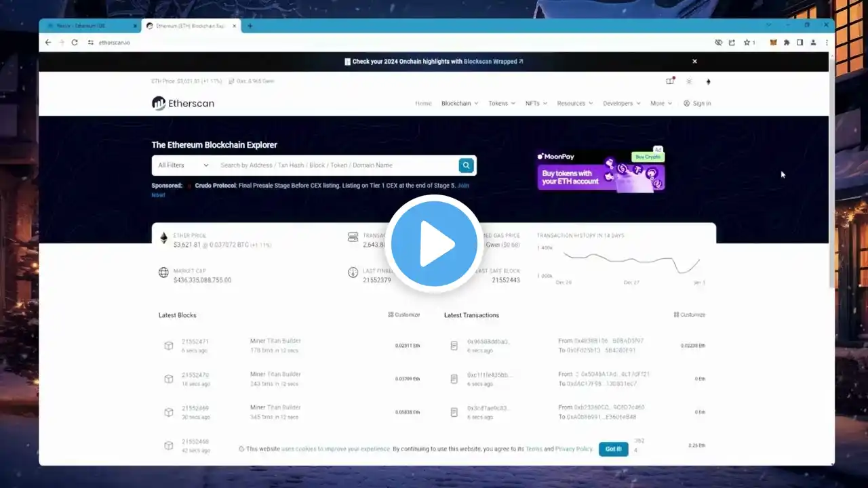The image size is (868, 488).
Task: Close the Etherscan browser tab
Action: click(236, 26)
